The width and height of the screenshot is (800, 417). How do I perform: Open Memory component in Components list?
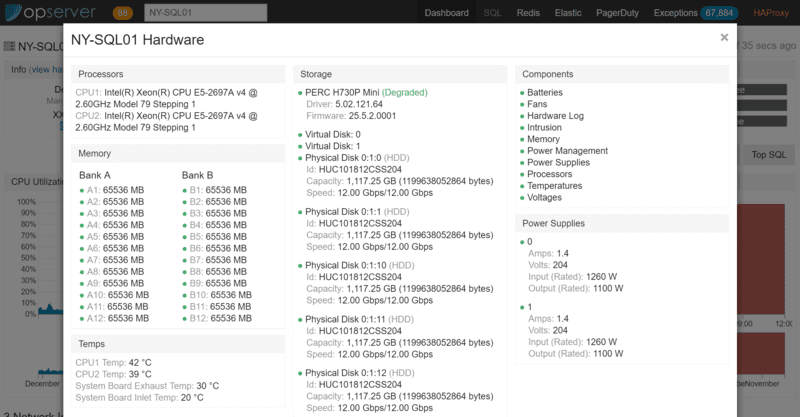click(543, 139)
